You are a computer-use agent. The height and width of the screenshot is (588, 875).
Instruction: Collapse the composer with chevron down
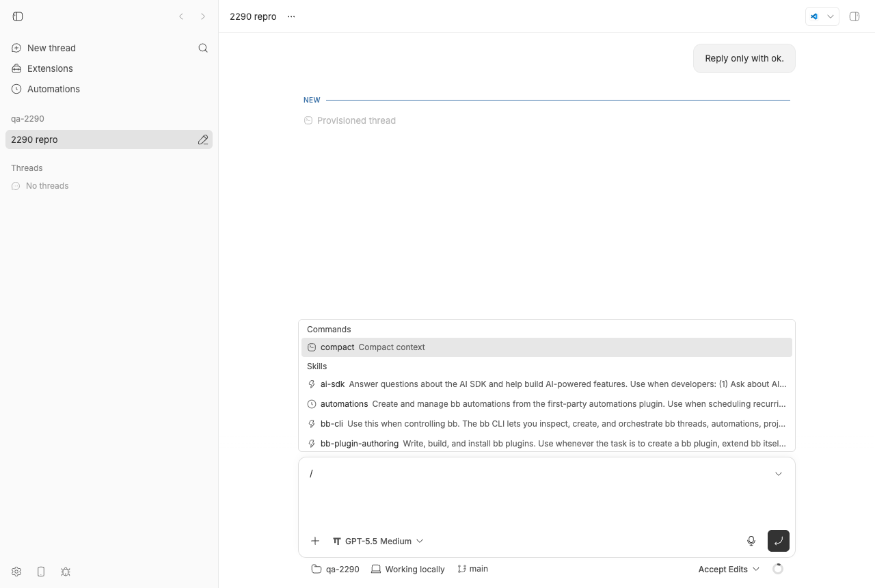tap(779, 474)
